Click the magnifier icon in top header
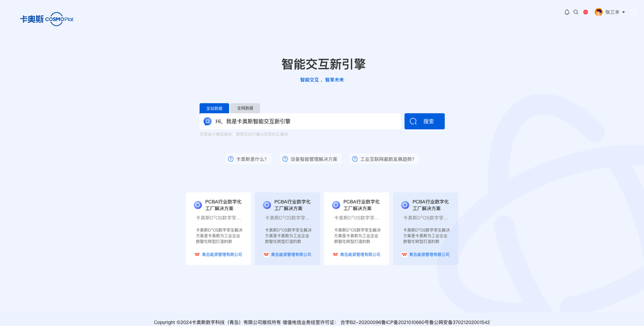This screenshot has height=326, width=644. [x=576, y=12]
